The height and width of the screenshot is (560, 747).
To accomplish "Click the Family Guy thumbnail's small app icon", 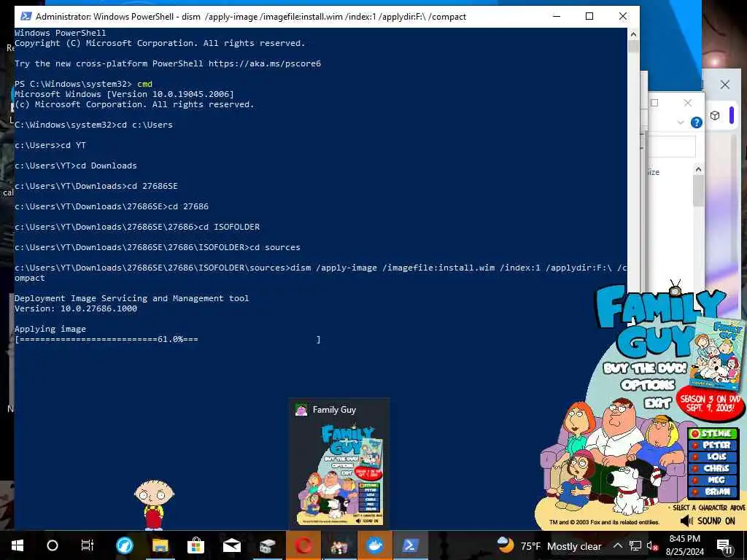I will pos(301,410).
